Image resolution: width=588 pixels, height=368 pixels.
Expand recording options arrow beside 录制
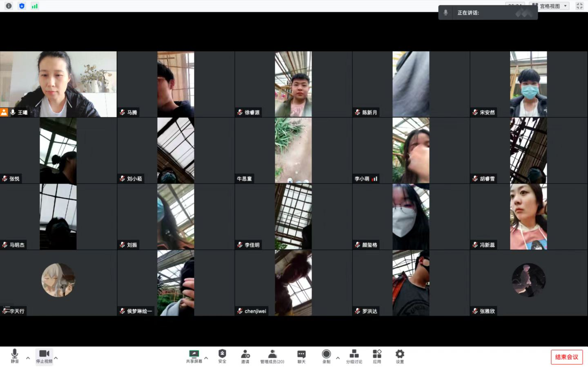point(338,358)
